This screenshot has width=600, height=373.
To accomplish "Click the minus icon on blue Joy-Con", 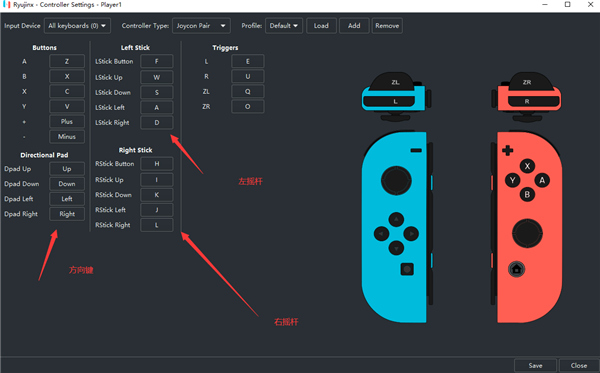I will click(416, 150).
